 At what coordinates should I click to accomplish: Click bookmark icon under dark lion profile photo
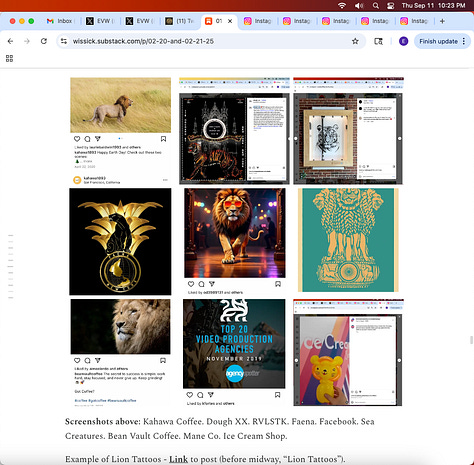coord(163,360)
